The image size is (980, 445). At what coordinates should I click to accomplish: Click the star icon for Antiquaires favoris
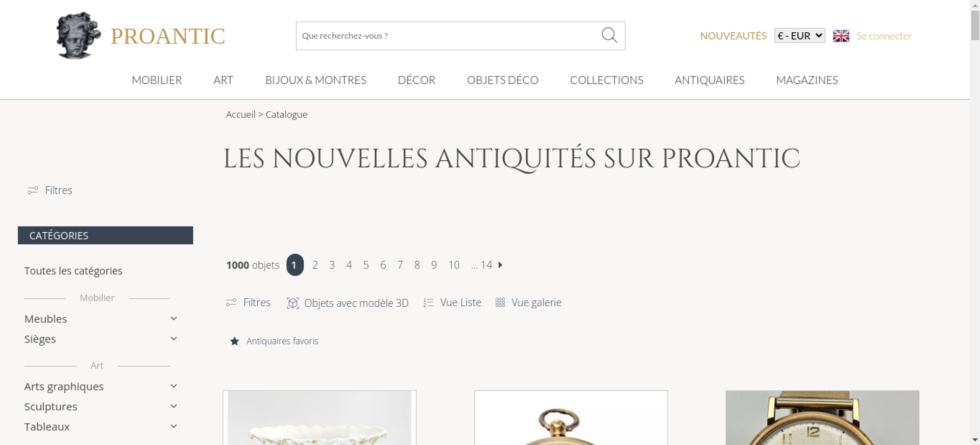coord(235,341)
